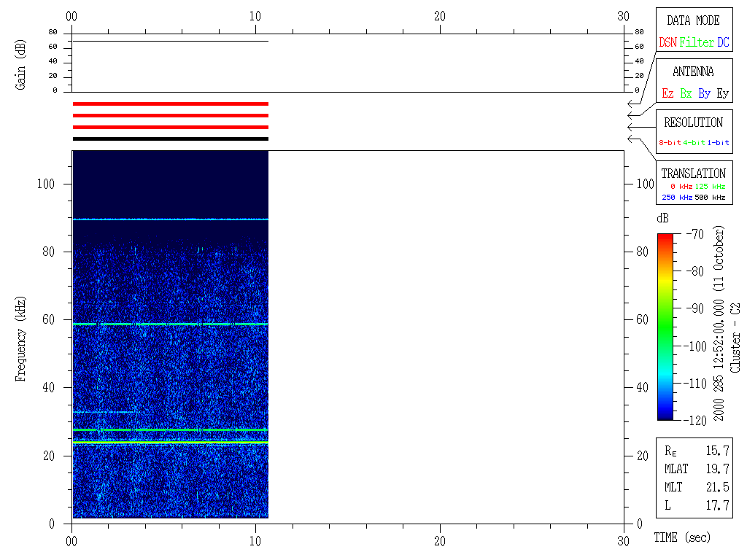Click the DATA MODE legend heading
This screenshot has width=747, height=560.
693,20
